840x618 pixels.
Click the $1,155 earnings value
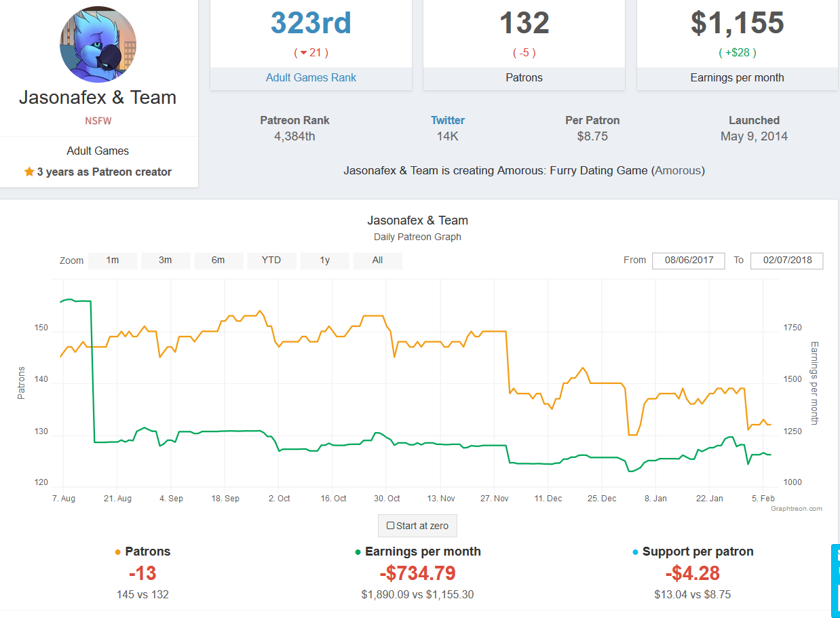click(738, 23)
